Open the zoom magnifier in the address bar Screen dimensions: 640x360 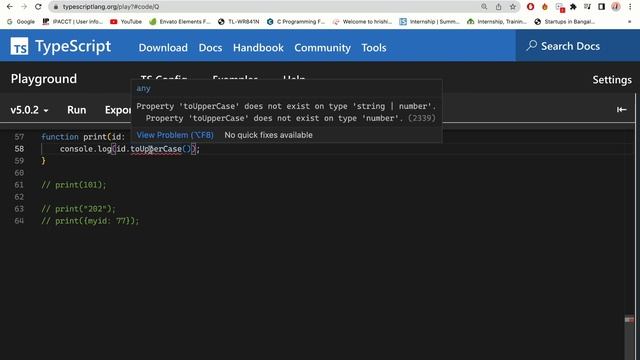tap(484, 7)
